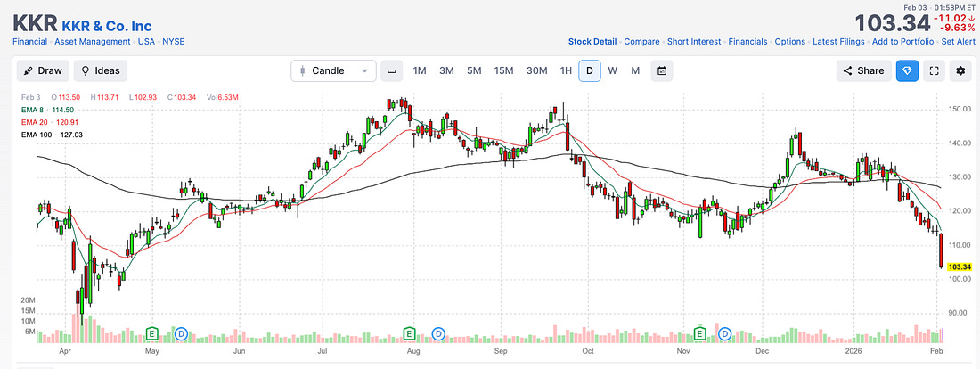Open the Stock Detail link
This screenshot has width=980, height=369.
tap(592, 41)
